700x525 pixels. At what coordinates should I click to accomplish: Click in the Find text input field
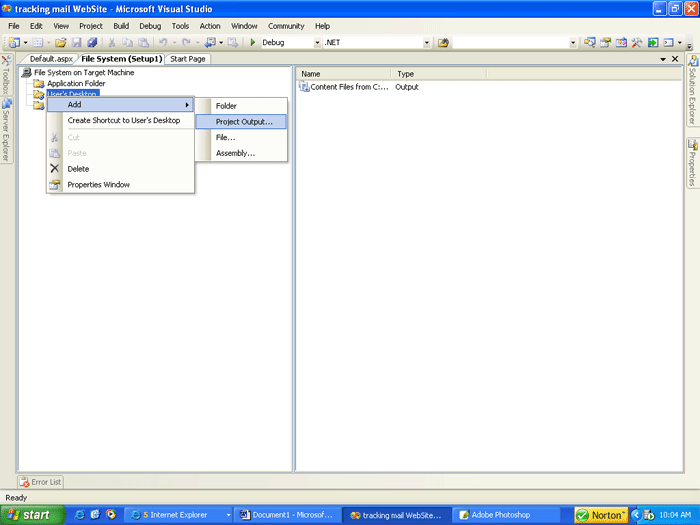[510, 43]
